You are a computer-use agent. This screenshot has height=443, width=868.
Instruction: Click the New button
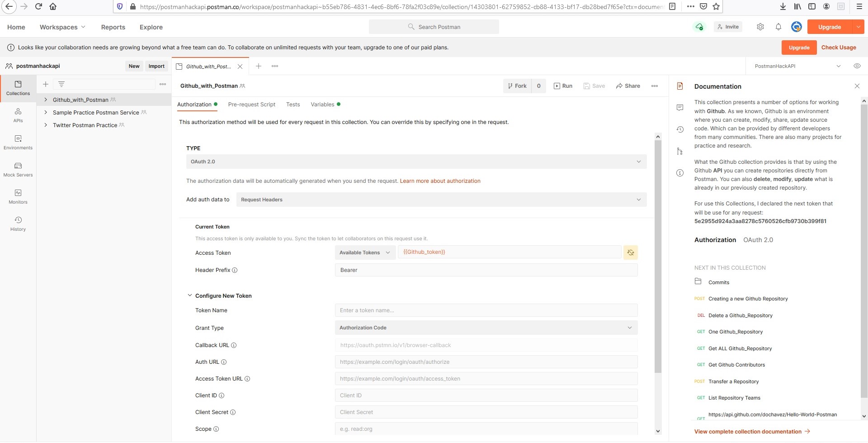tap(134, 66)
